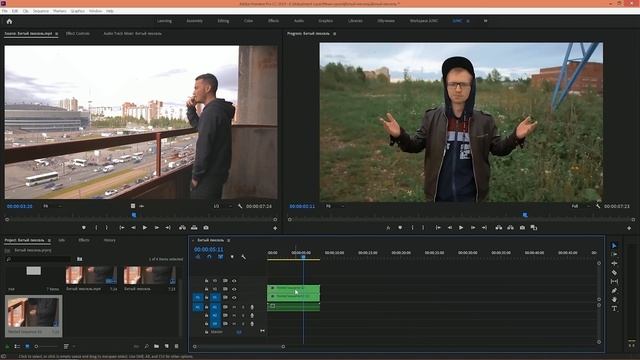This screenshot has height=360, width=640.
Task: Switch to the Effects tab in Project panel
Action: [x=84, y=240]
